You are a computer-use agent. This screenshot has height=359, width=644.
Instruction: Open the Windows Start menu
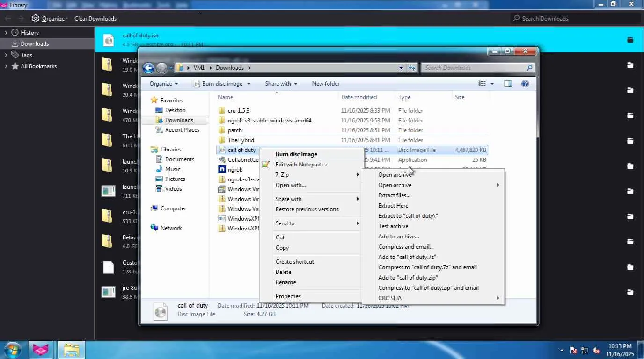pos(13,350)
